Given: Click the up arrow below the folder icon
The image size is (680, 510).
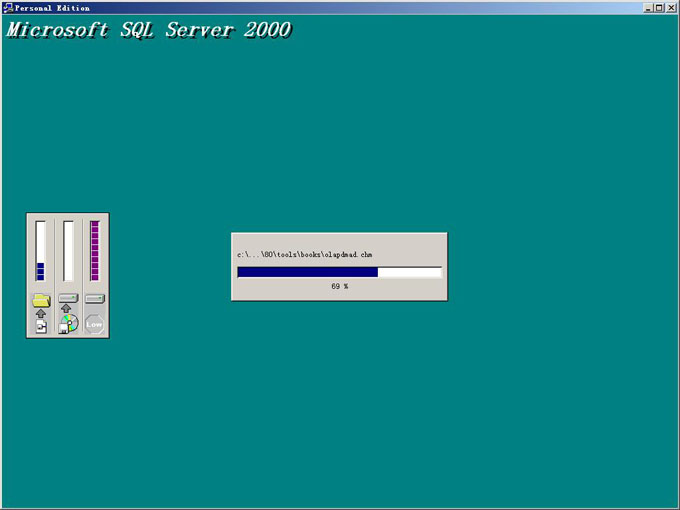Looking at the screenshot, I should click(41, 314).
